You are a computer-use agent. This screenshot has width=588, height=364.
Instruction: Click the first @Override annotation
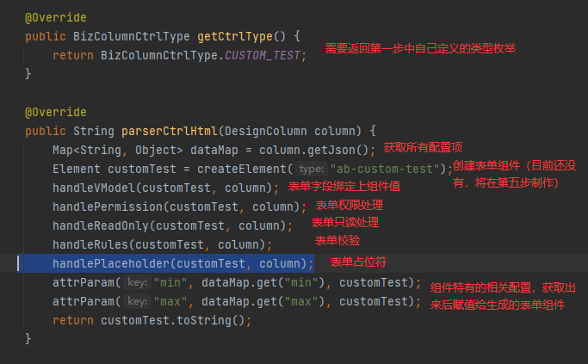[x=55, y=17]
